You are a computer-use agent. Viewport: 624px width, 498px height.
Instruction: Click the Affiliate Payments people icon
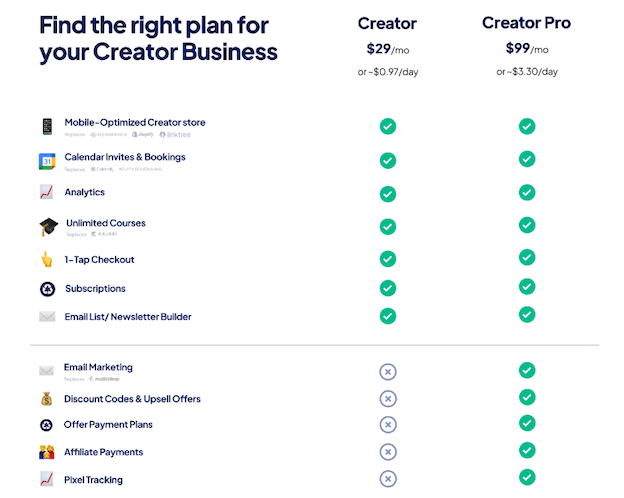[x=47, y=452]
